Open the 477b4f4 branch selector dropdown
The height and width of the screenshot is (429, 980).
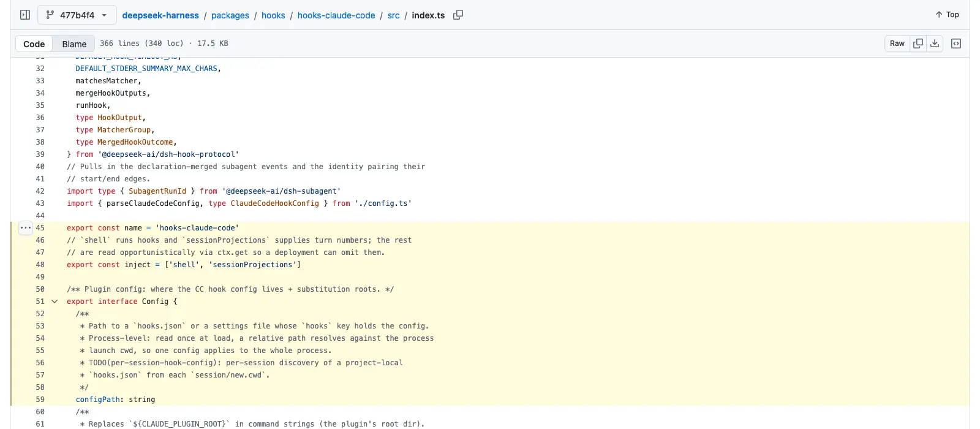[x=77, y=15]
